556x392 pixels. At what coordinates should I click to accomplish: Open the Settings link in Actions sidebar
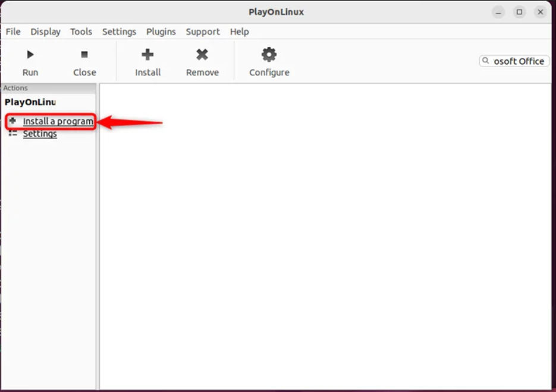pyautogui.click(x=40, y=134)
